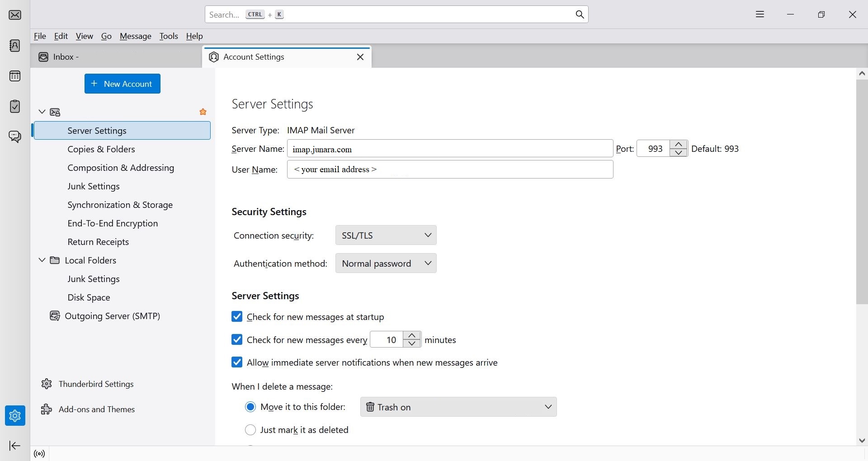
Task: Open Connection security dropdown
Action: (x=386, y=235)
